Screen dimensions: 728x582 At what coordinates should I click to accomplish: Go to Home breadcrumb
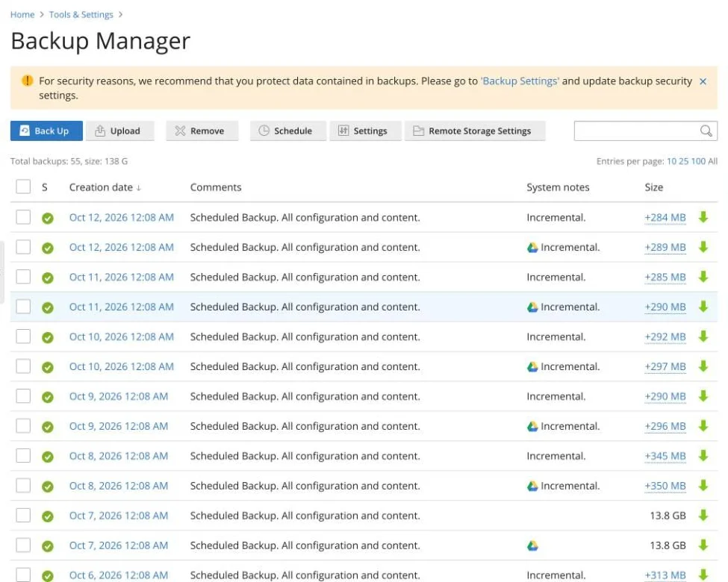(x=22, y=14)
